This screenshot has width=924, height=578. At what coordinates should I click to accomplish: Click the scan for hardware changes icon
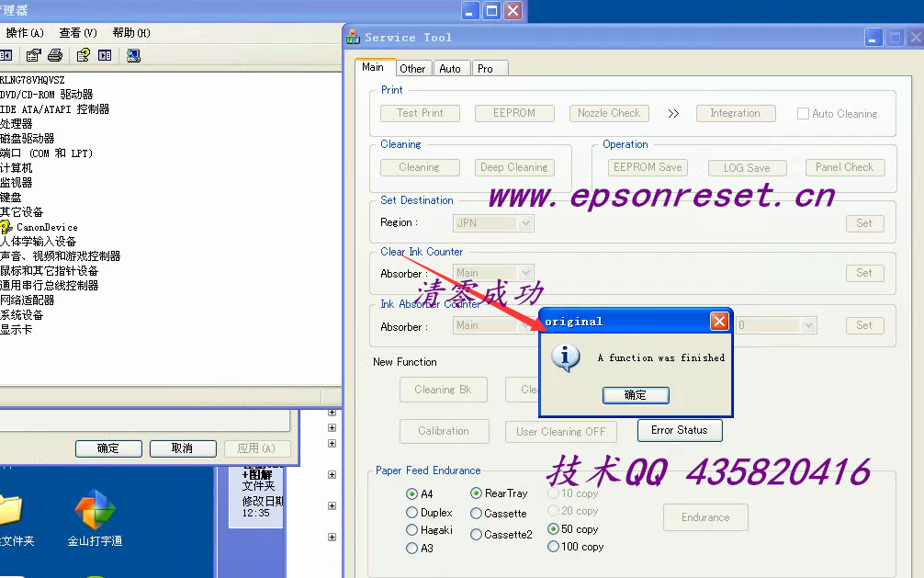click(x=133, y=55)
